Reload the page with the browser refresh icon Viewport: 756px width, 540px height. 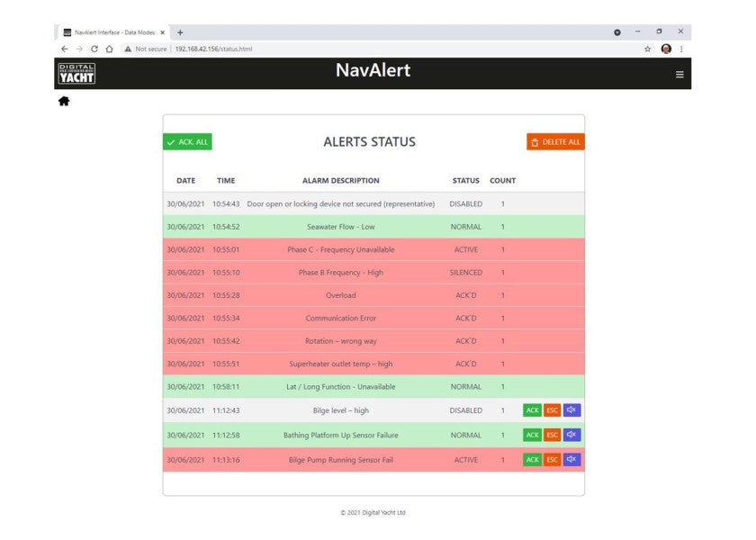pyautogui.click(x=94, y=49)
